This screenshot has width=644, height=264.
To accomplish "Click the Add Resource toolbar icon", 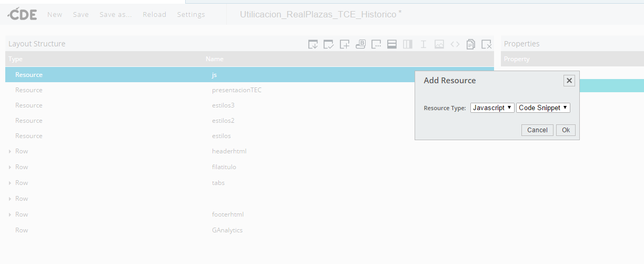I will tap(345, 44).
